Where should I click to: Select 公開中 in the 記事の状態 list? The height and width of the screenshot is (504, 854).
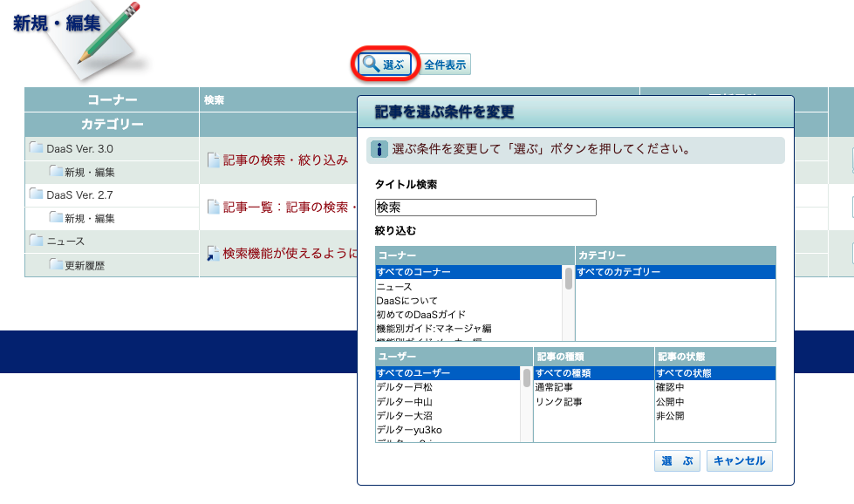click(x=670, y=402)
